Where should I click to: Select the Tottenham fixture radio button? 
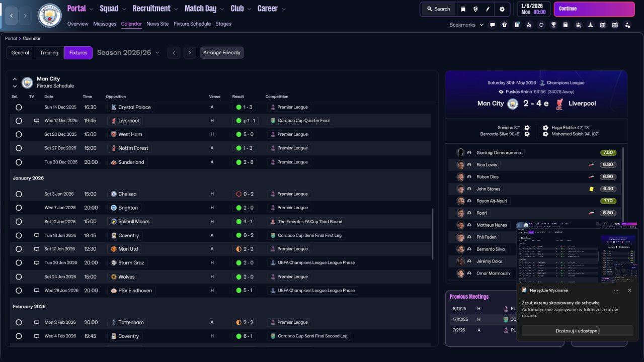pyautogui.click(x=19, y=322)
